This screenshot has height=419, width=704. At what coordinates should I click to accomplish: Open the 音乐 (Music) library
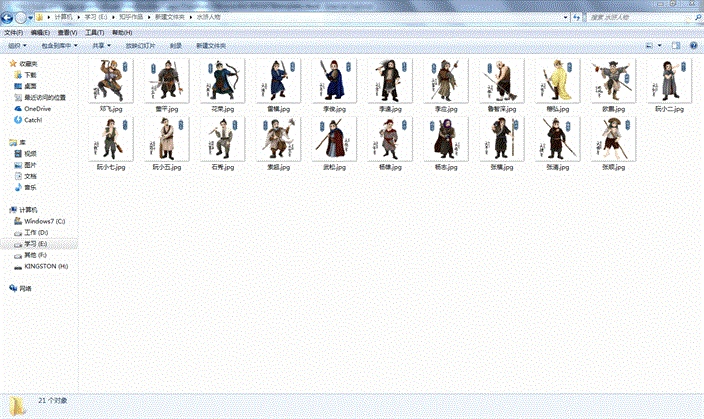pyautogui.click(x=30, y=187)
